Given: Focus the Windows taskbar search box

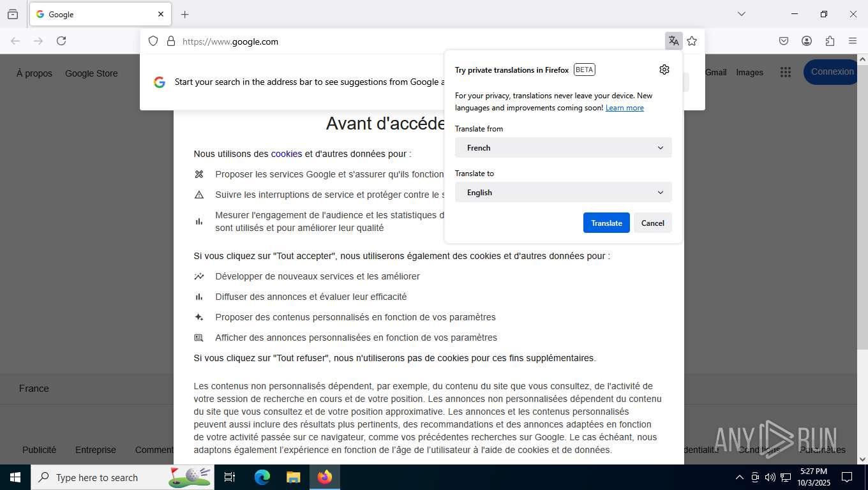Looking at the screenshot, I should pyautogui.click(x=123, y=477).
